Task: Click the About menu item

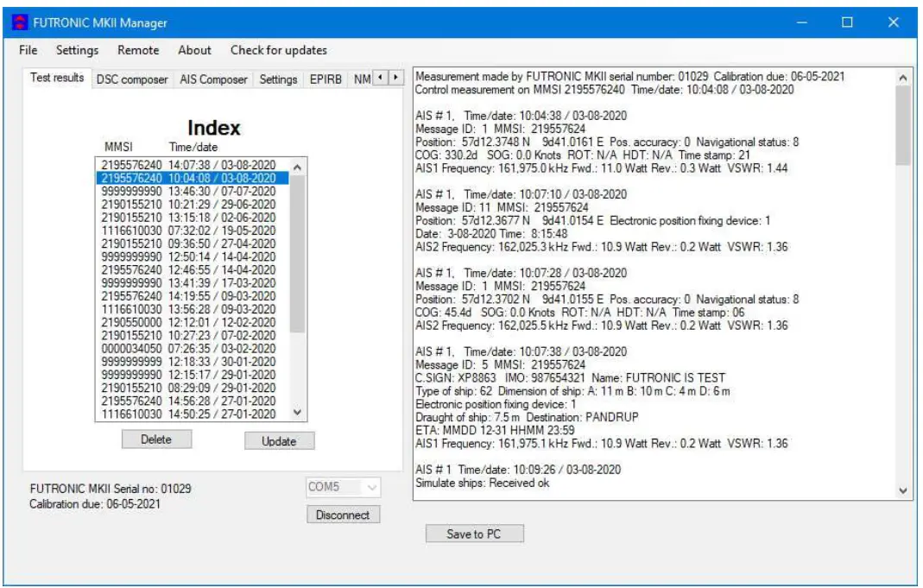Action: (x=194, y=50)
